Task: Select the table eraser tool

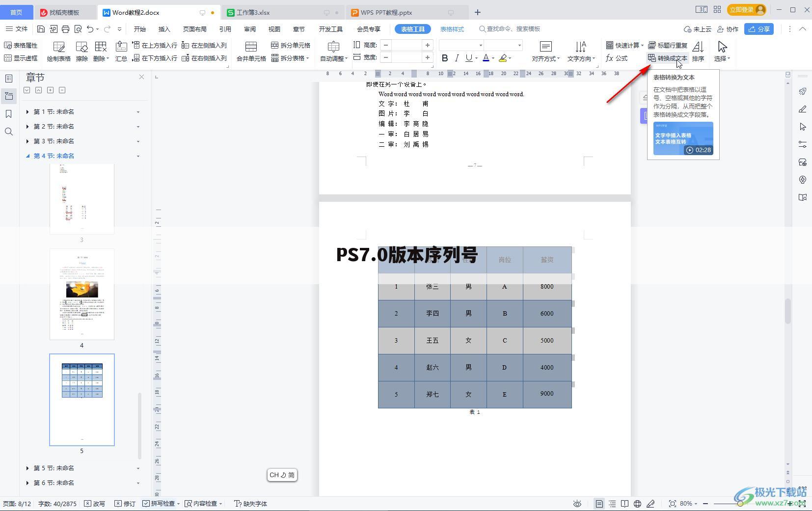Action: [82, 52]
